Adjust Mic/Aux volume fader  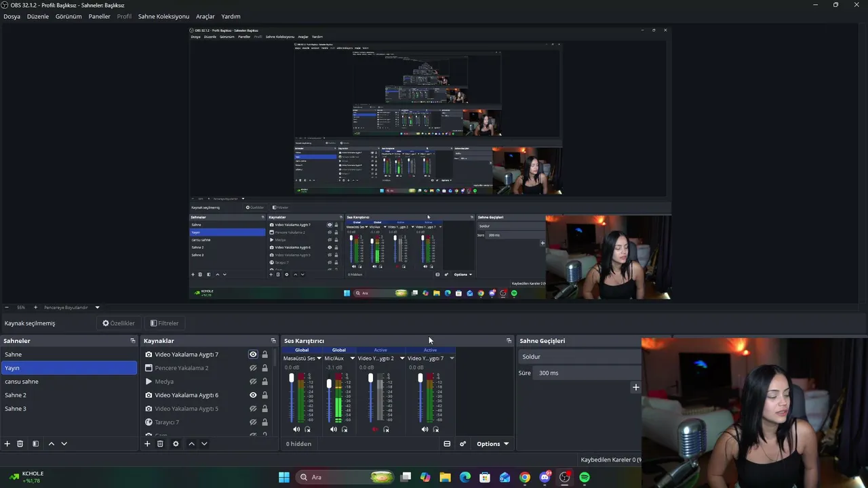point(329,384)
